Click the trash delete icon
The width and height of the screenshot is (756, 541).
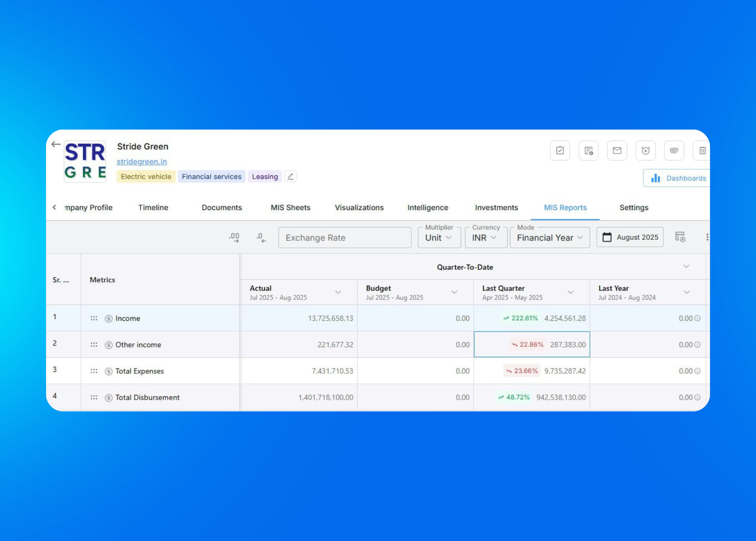click(x=702, y=151)
